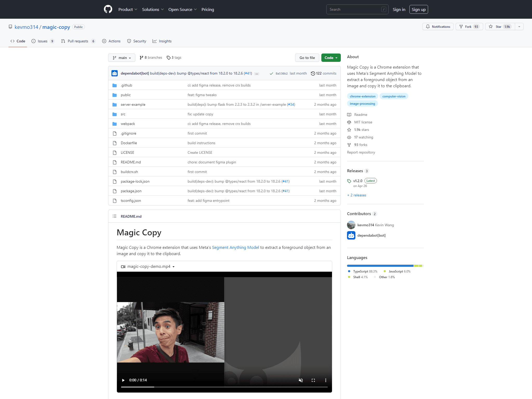Open the buildcrx.sh file

129,172
